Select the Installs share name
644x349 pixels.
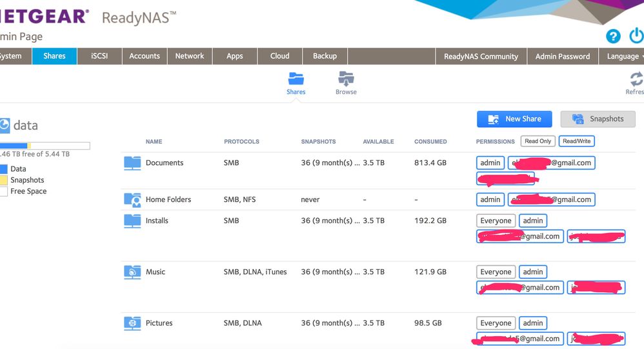click(157, 221)
